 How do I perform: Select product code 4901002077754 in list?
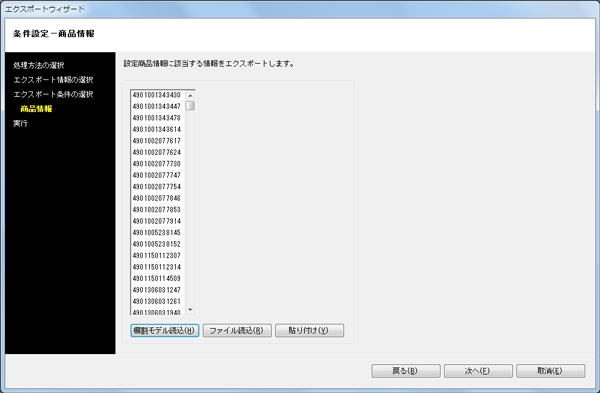(158, 187)
